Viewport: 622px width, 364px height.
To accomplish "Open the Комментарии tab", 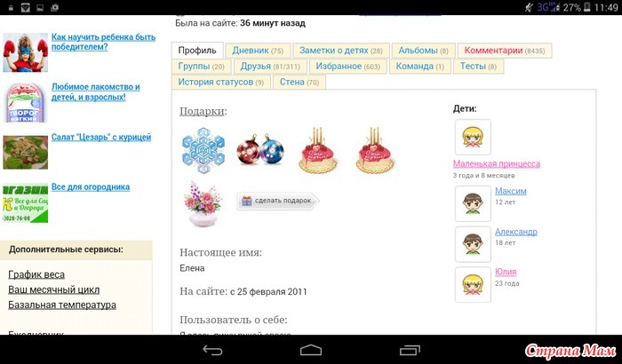I will (x=505, y=51).
